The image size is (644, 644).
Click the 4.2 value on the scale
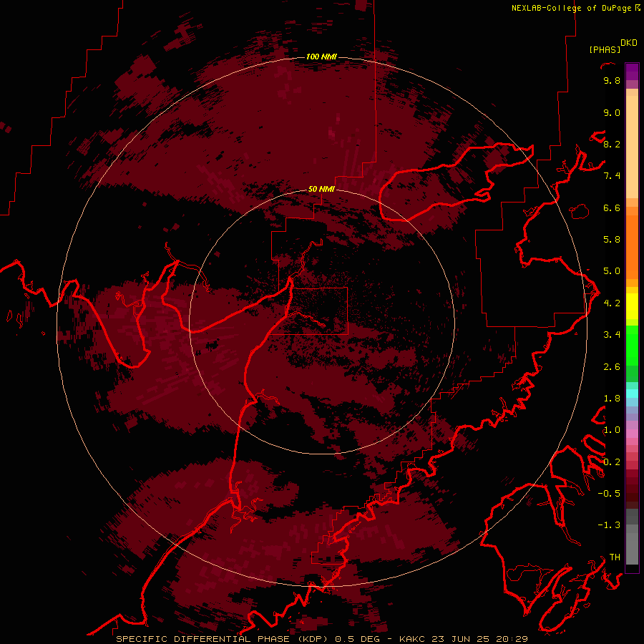[x=612, y=303]
